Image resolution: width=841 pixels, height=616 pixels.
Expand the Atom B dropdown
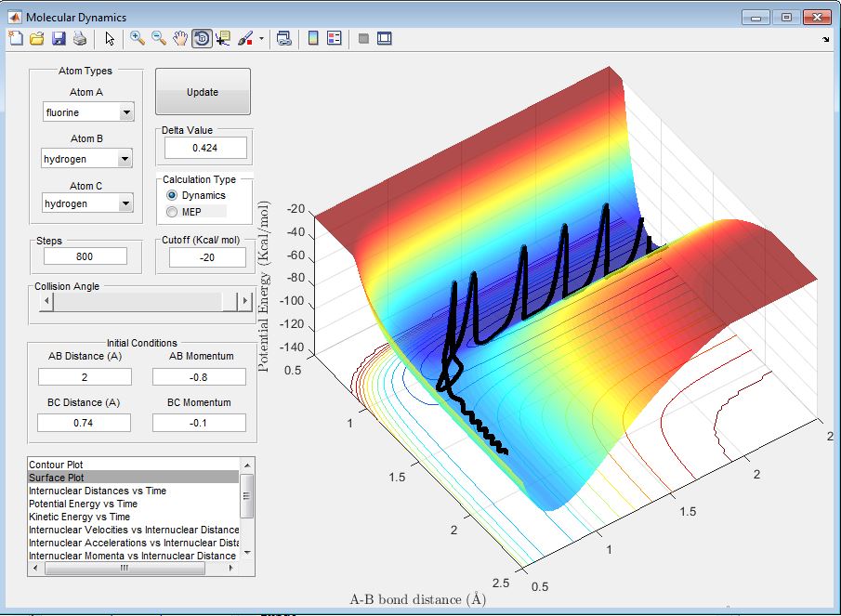pyautogui.click(x=126, y=160)
